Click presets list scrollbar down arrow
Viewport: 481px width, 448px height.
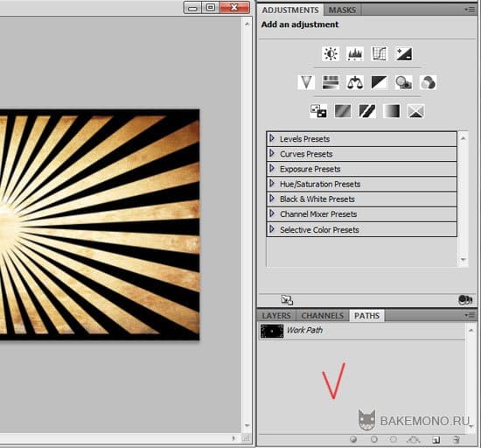point(464,260)
